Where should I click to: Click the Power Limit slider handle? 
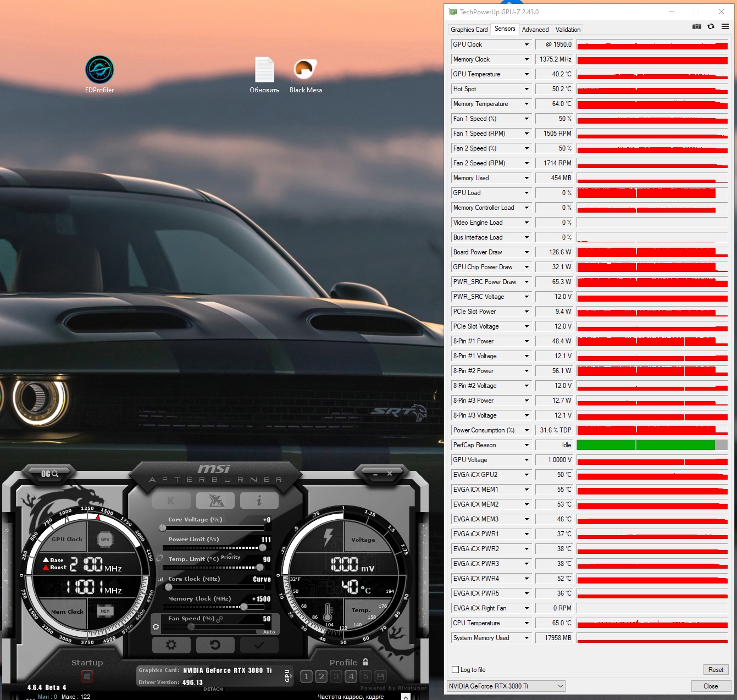coord(263,548)
